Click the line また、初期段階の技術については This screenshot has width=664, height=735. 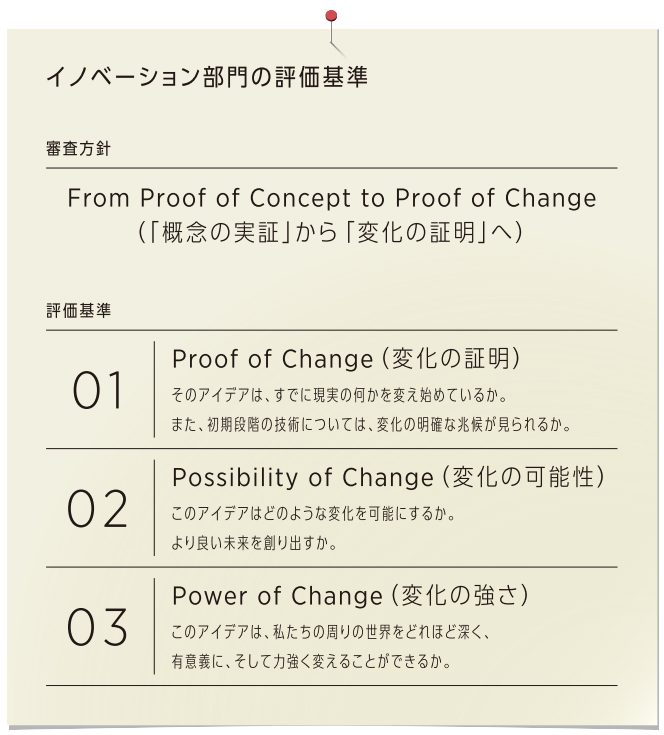[x=372, y=425]
